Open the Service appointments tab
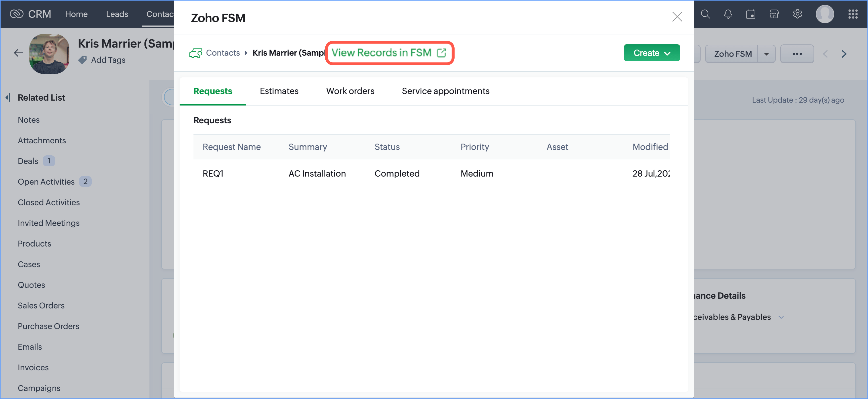The width and height of the screenshot is (868, 399). pos(445,91)
